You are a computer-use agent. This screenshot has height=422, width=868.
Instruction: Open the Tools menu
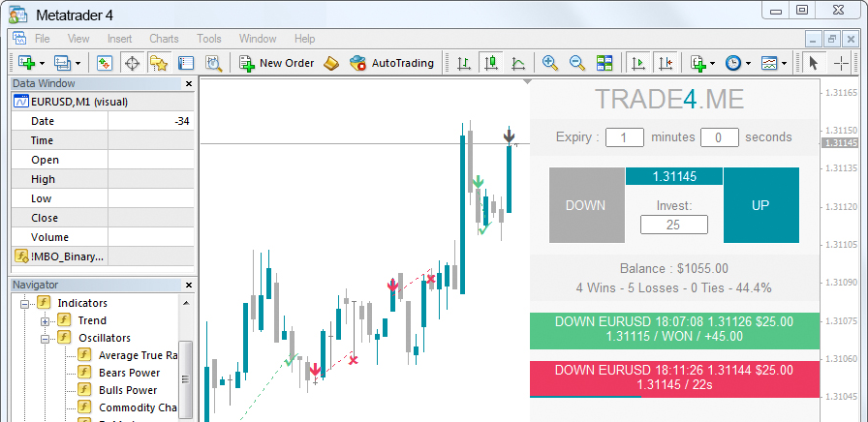pos(208,39)
